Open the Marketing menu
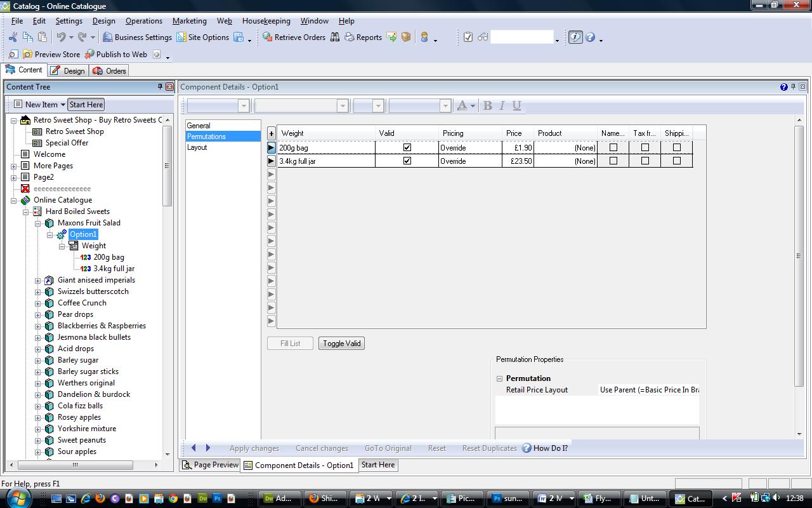Image resolution: width=812 pixels, height=508 pixels. coord(189,21)
